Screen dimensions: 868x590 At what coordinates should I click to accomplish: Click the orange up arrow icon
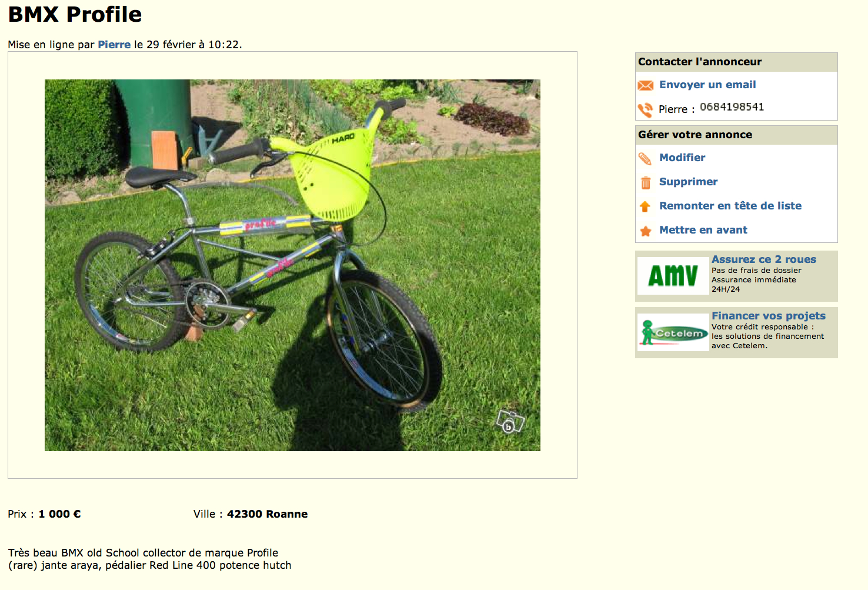(645, 206)
